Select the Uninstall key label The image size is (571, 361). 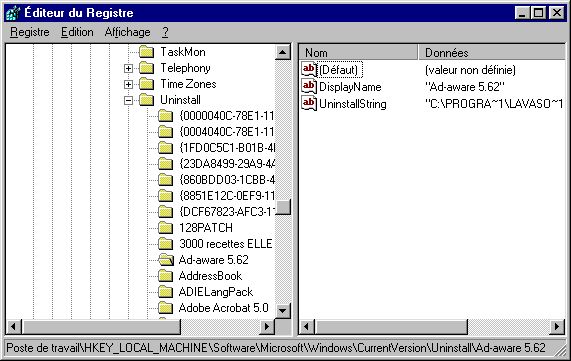pos(180,100)
